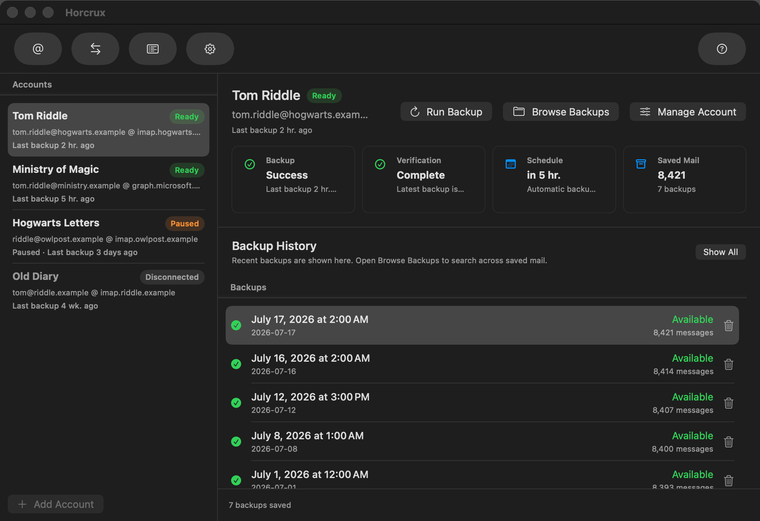This screenshot has width=760, height=521.
Task: Click the Disconnected badge on Old Diary
Action: (172, 277)
